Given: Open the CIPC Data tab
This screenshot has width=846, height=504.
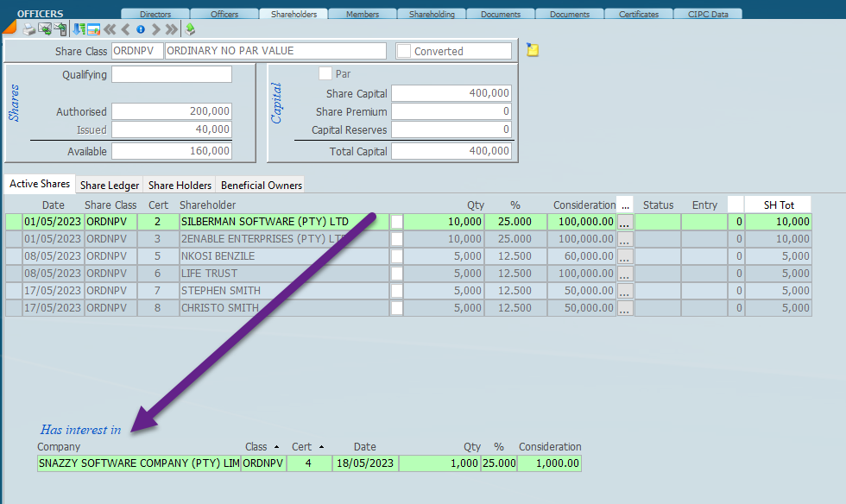Looking at the screenshot, I should tap(707, 14).
